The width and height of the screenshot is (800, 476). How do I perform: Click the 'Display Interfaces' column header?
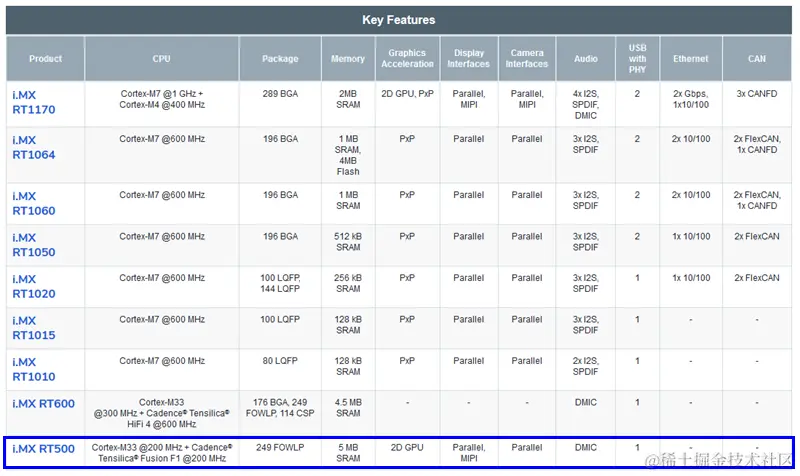pos(468,59)
